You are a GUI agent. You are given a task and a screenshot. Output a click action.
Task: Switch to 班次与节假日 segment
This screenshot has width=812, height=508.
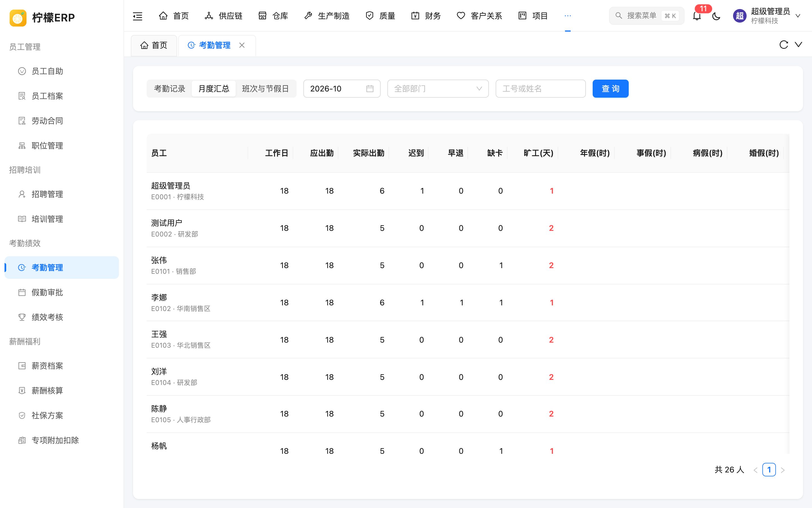(265, 89)
